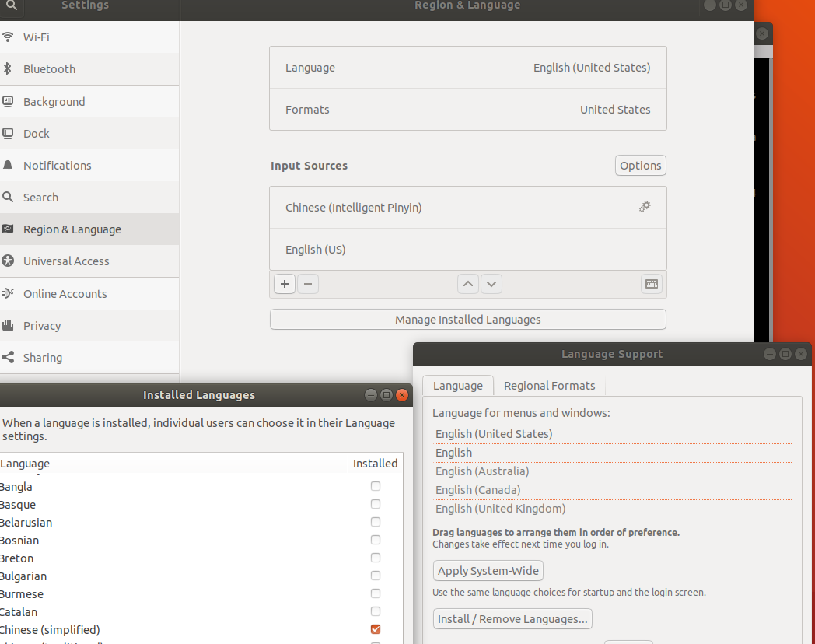Open the keyboard layout preview icon
The width and height of the screenshot is (815, 644).
[x=652, y=284]
